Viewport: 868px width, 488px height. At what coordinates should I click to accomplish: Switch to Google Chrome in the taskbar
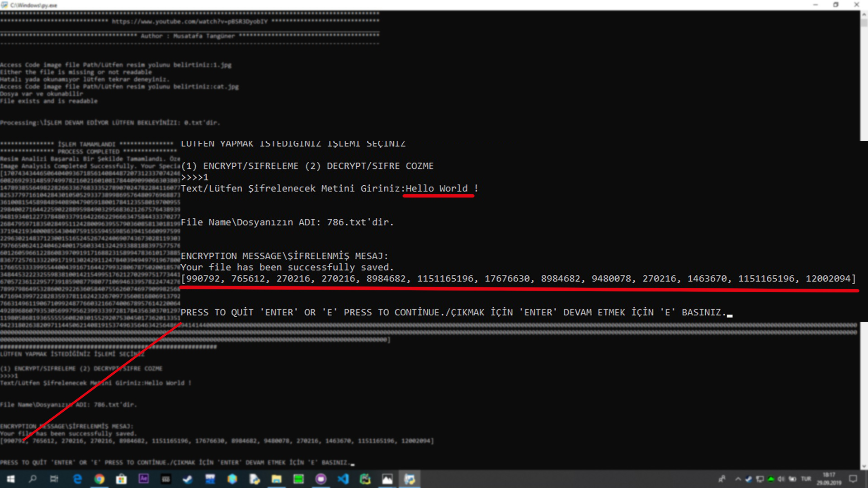pos(99,479)
